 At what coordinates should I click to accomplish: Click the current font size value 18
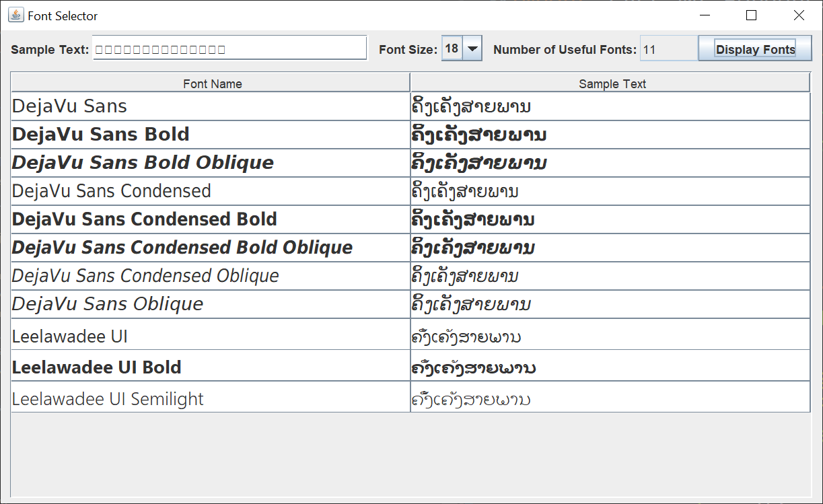453,48
